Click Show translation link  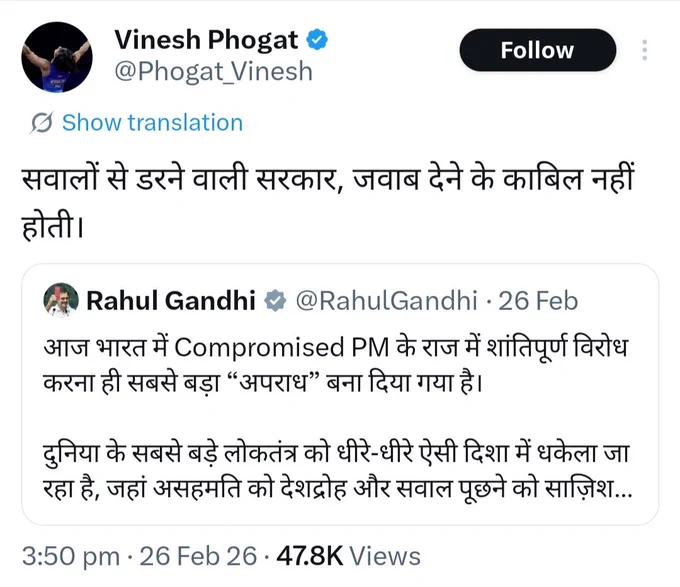point(152,123)
